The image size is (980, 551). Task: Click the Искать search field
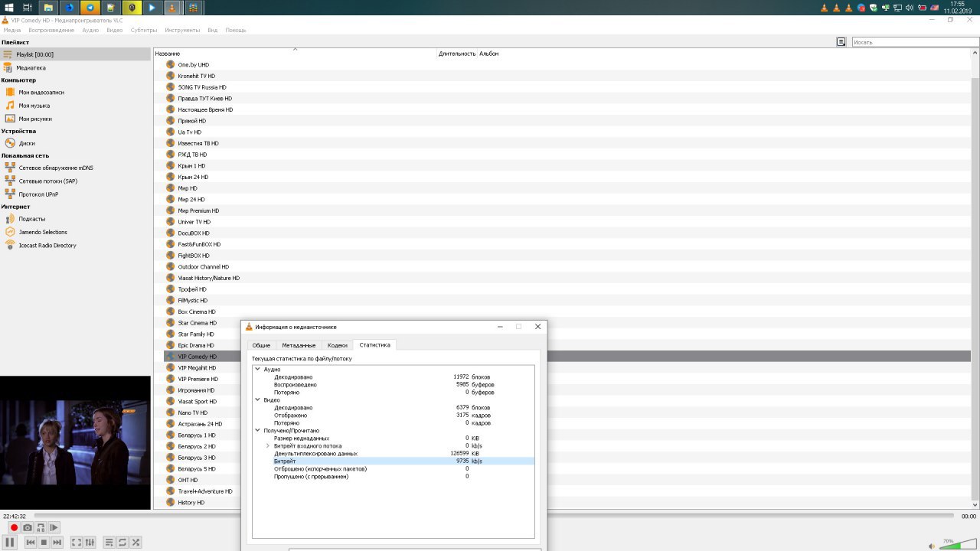(915, 42)
